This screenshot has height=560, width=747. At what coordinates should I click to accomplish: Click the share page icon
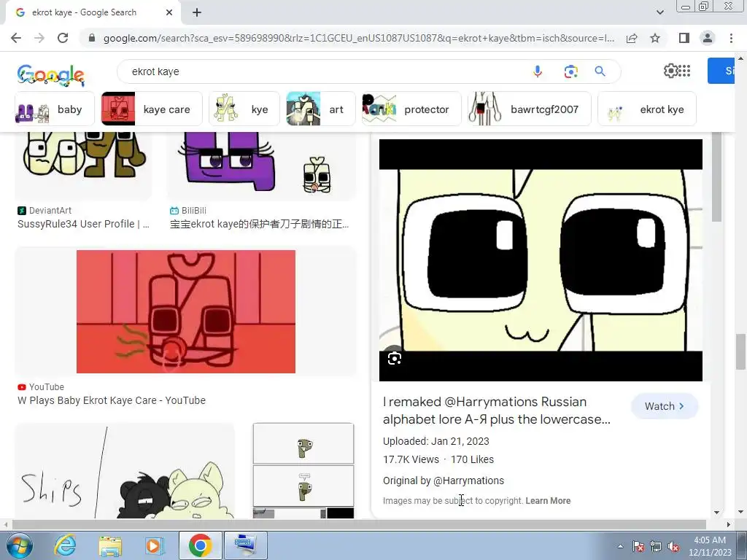pyautogui.click(x=632, y=38)
